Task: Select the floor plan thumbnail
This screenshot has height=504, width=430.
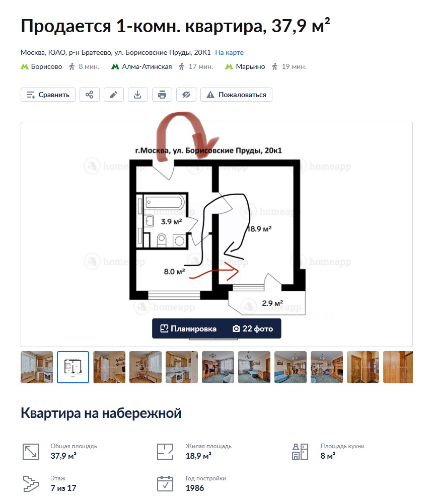Action: (73, 367)
